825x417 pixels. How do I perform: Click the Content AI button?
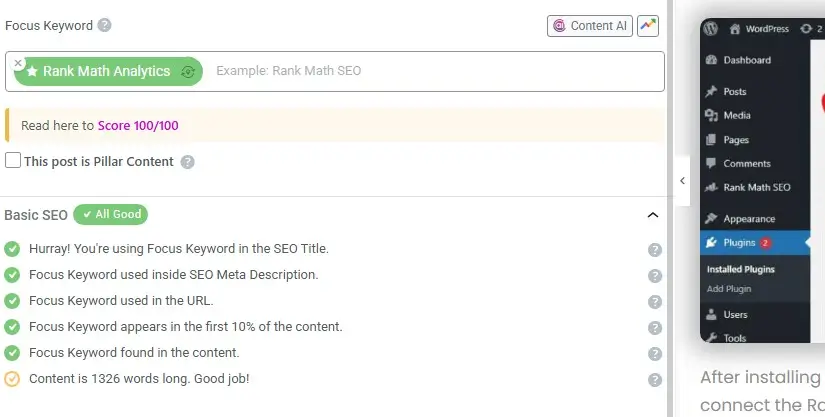590,26
